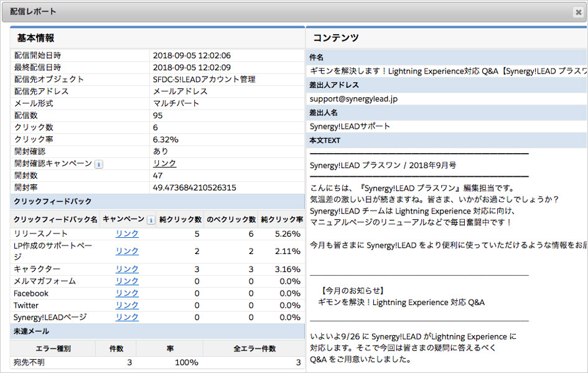Open campaign link for キャラクター
This screenshot has height=373, width=588.
[x=127, y=269]
